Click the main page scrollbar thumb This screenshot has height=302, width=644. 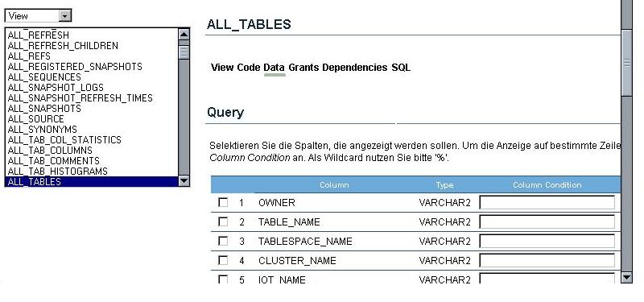coord(626,63)
